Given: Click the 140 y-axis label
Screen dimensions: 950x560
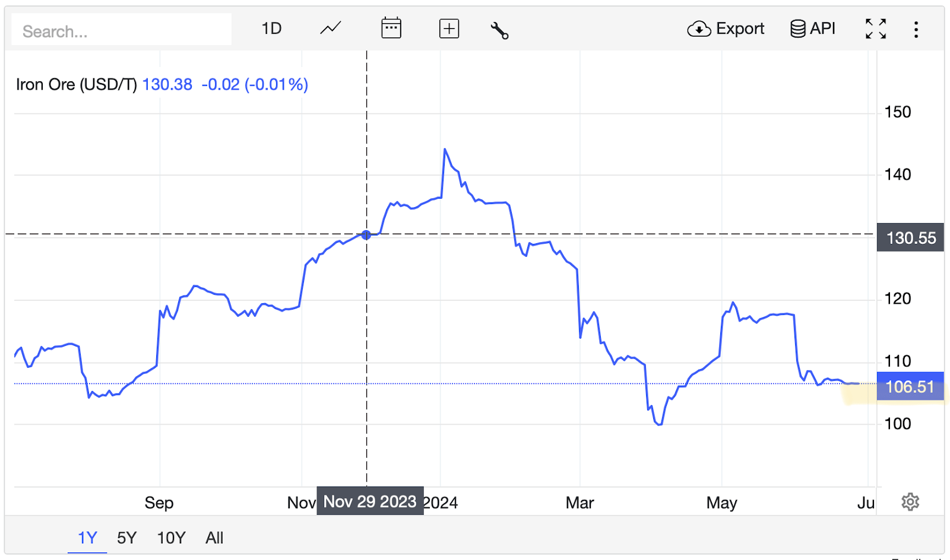Looking at the screenshot, I should pyautogui.click(x=898, y=174).
